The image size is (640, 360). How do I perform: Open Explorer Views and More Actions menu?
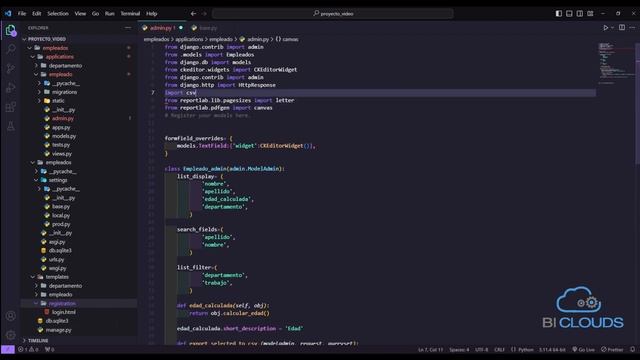(x=128, y=28)
